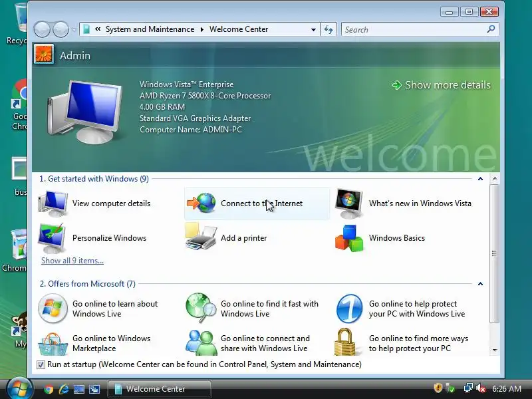
Task: Open What's new in Windows Vista icon
Action: coord(348,203)
